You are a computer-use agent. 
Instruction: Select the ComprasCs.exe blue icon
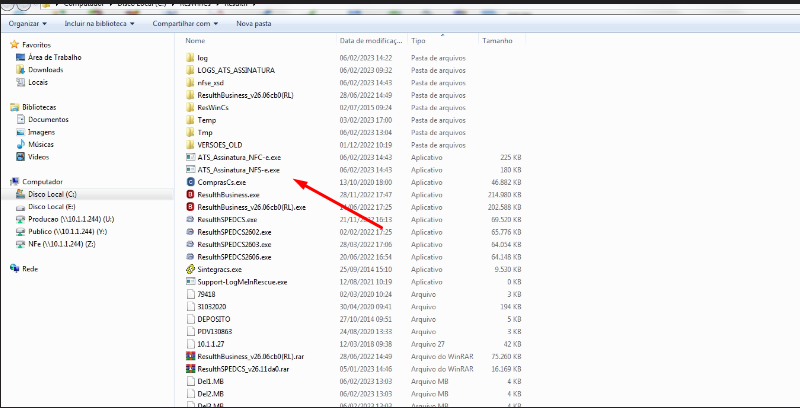pyautogui.click(x=190, y=182)
